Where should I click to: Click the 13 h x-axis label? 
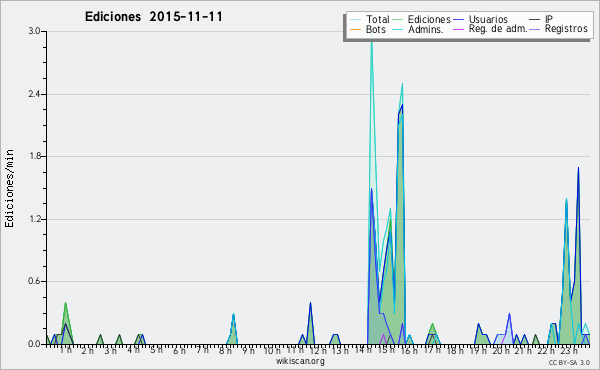(x=340, y=350)
